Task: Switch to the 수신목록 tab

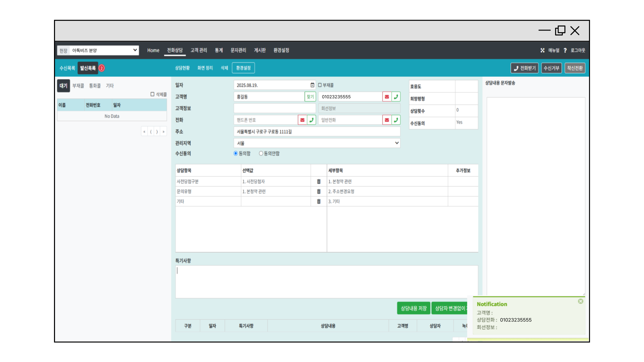Action: pos(67,68)
